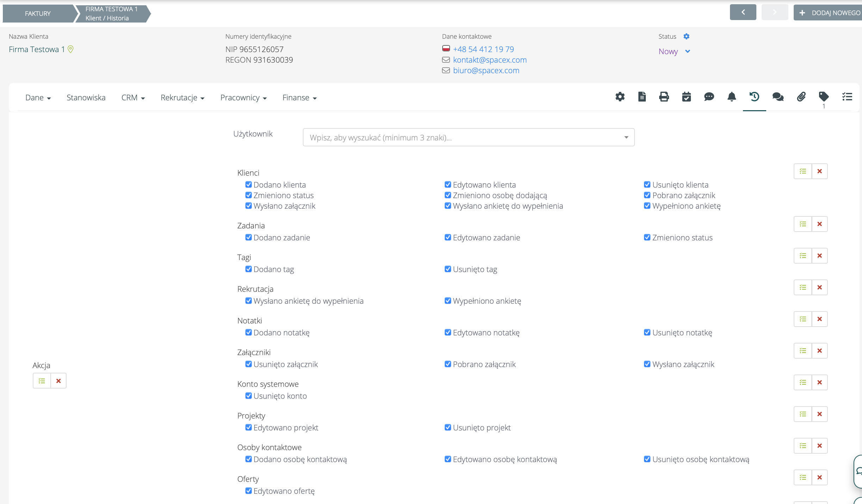The width and height of the screenshot is (862, 504).
Task: Expand the Finanse dropdown menu
Action: click(x=299, y=98)
